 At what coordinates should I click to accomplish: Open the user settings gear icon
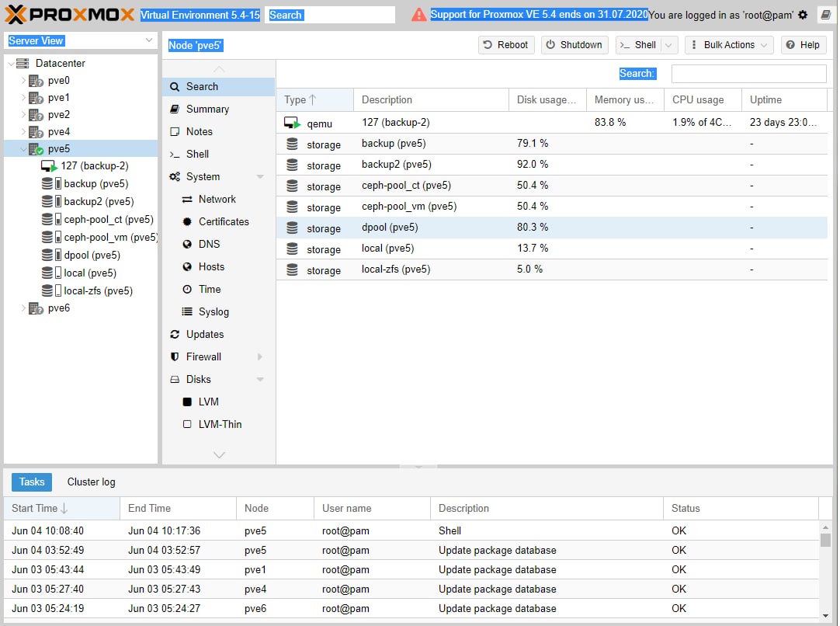click(803, 15)
